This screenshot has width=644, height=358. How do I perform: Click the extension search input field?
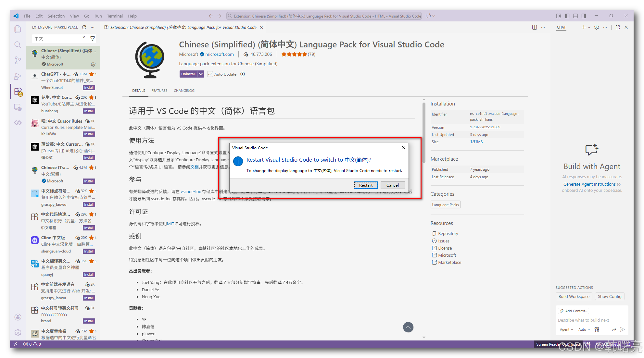57,39
